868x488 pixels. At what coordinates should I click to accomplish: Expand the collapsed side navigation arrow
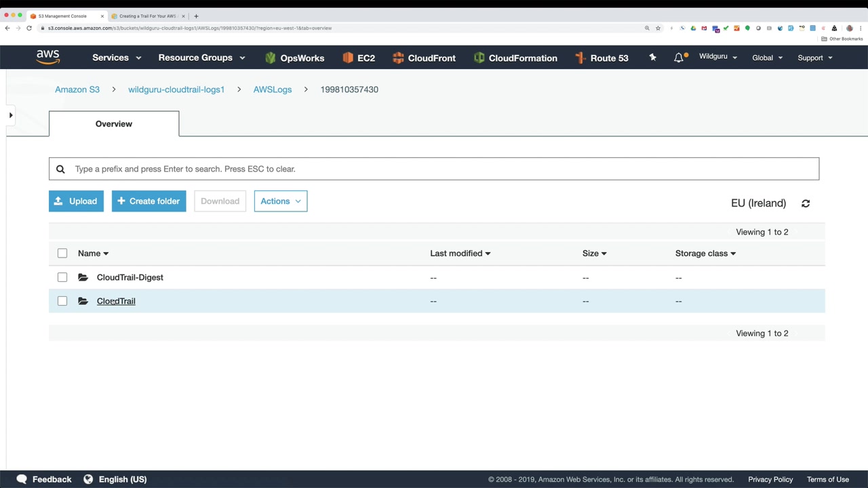point(11,115)
